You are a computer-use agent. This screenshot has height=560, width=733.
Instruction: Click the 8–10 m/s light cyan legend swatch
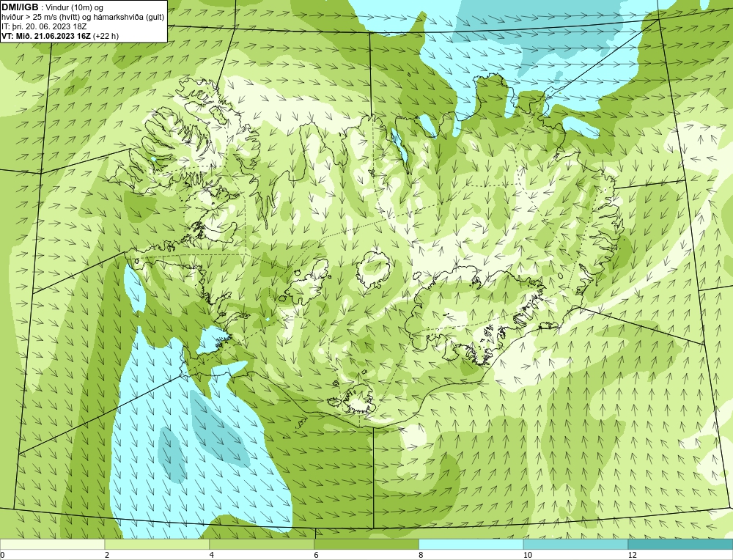tap(471, 545)
